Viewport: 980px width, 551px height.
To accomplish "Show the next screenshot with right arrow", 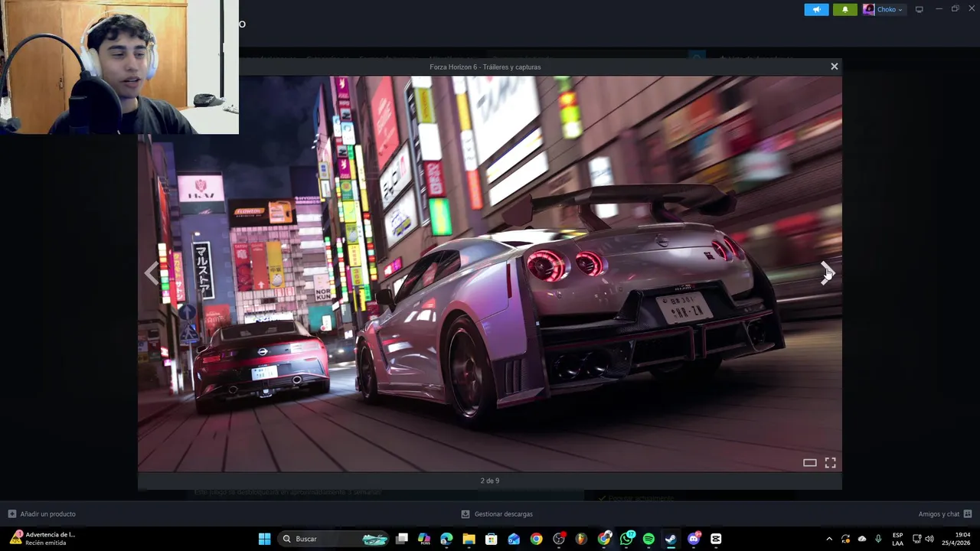I will point(827,273).
